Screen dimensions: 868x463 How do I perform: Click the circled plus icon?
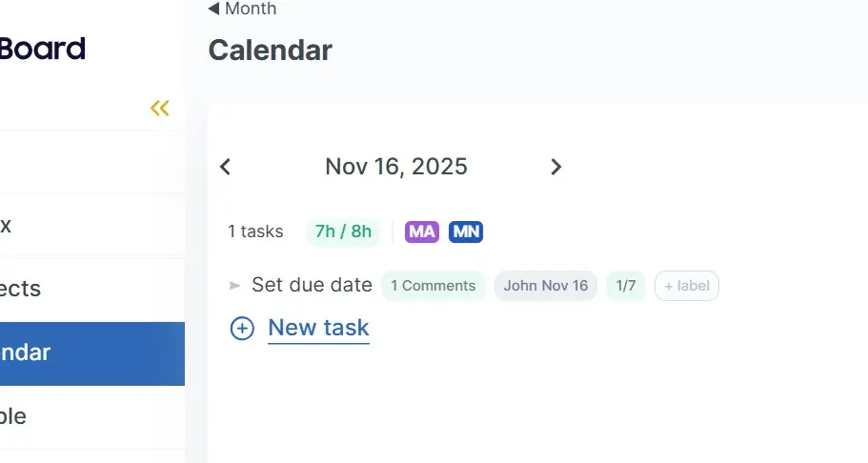pos(242,329)
